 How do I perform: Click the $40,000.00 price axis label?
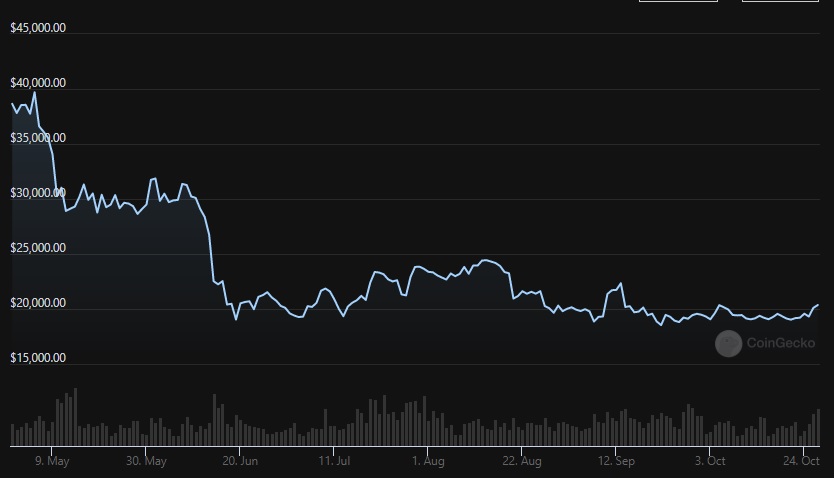38,83
